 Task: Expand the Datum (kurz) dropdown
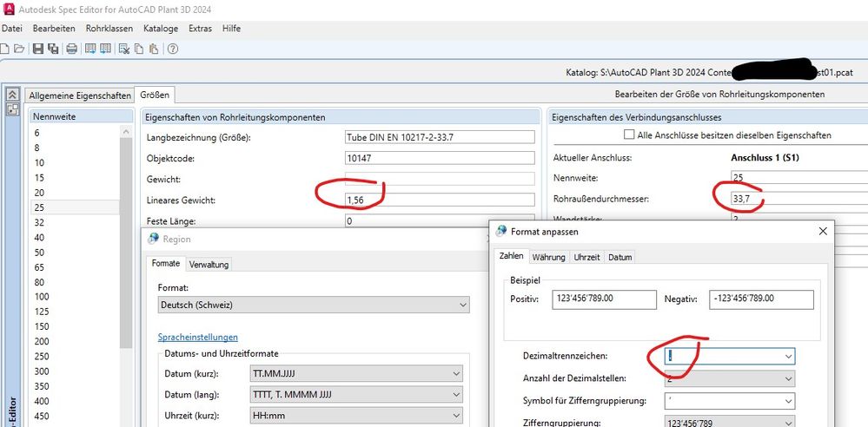click(357, 374)
